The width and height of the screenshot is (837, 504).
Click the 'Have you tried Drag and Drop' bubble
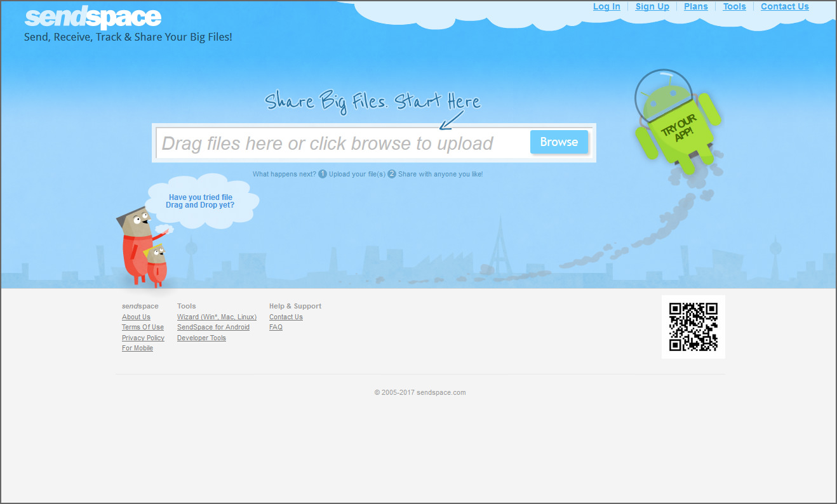(x=200, y=201)
